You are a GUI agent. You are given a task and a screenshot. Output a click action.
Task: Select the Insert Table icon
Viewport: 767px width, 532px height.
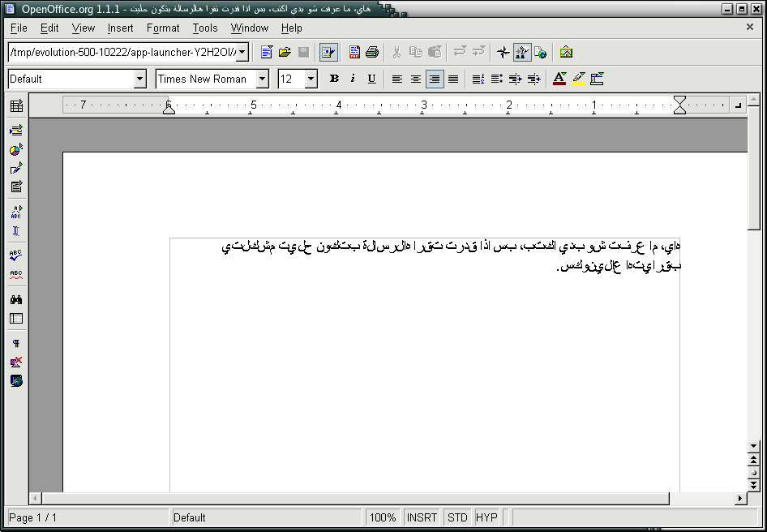pos(16,105)
